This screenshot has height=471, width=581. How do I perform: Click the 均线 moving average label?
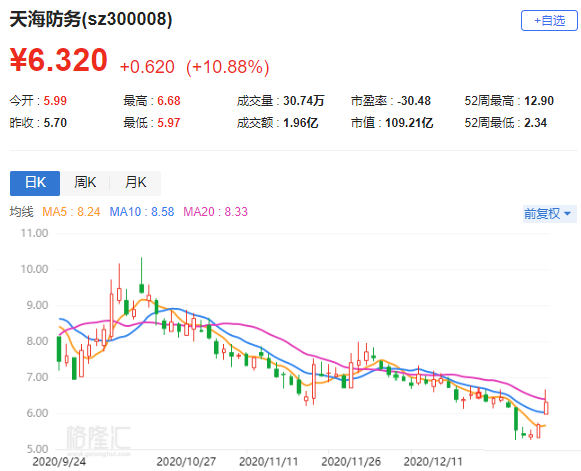pos(21,212)
